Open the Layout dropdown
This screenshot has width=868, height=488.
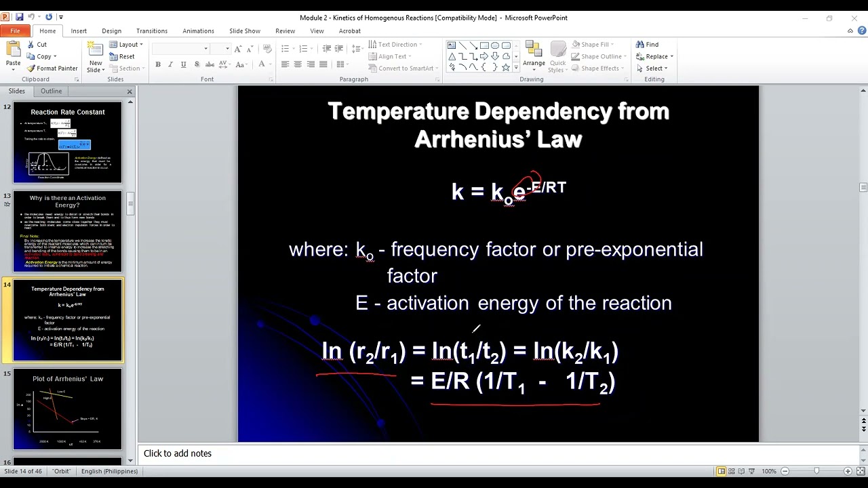coord(126,44)
